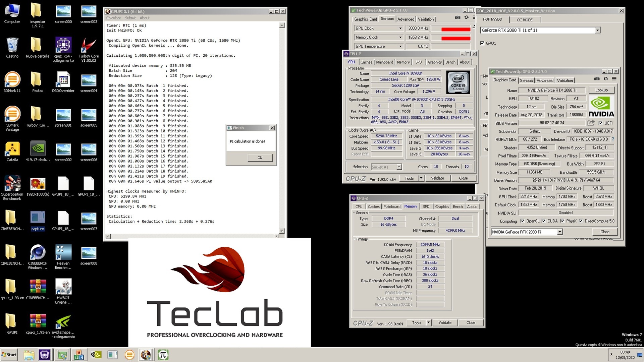Image resolution: width=644 pixels, height=362 pixels.
Task: Open the NVIDIA GeForce RTX 2080 Ti GPU selector
Action: click(x=559, y=232)
